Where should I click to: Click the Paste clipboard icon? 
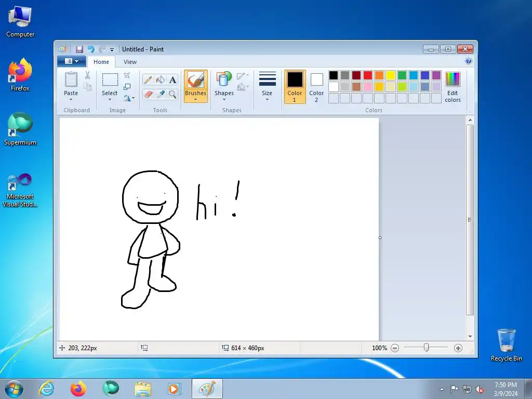71,79
